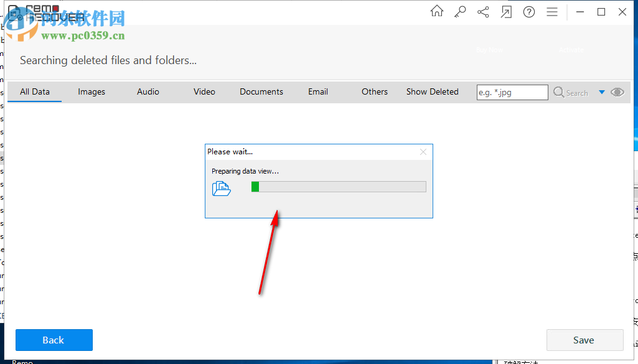Switch to the Documents tab
This screenshot has width=638, height=364.
[x=261, y=92]
